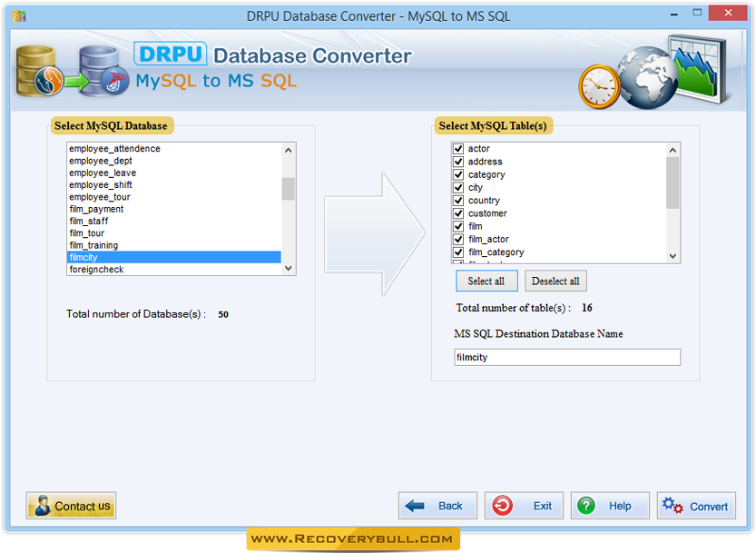
Task: Click the blue back arrow icon
Action: tap(415, 506)
